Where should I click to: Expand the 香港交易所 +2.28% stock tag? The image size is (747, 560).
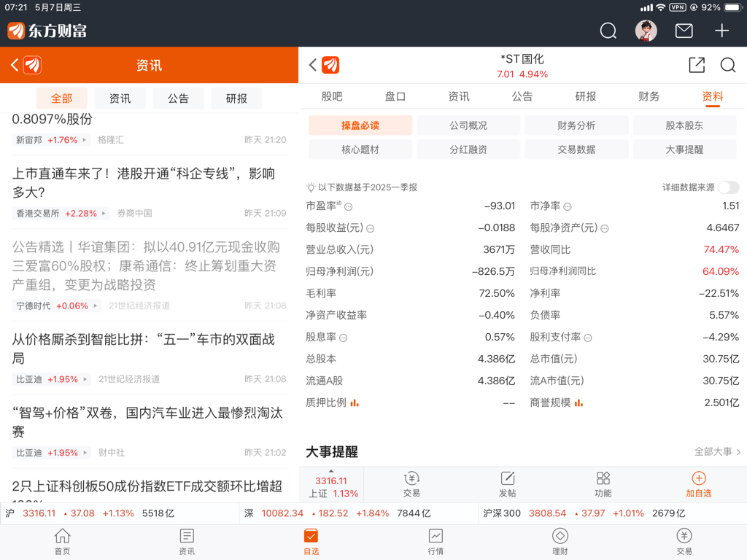(x=60, y=214)
